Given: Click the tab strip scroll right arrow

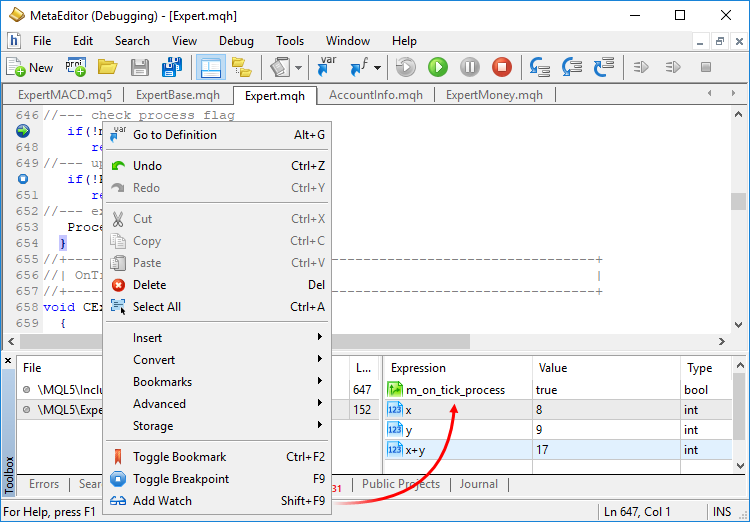Looking at the screenshot, I should point(733,93).
